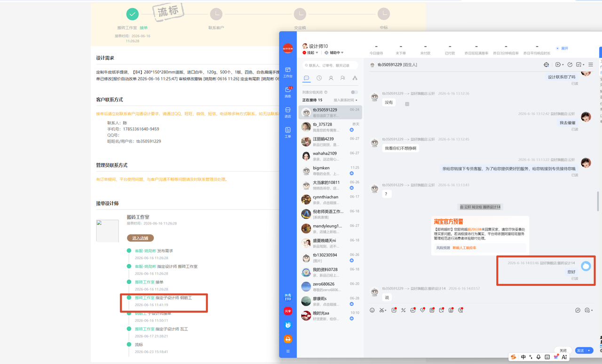
Task: Click the Sogou S input method logo
Action: [x=514, y=357]
